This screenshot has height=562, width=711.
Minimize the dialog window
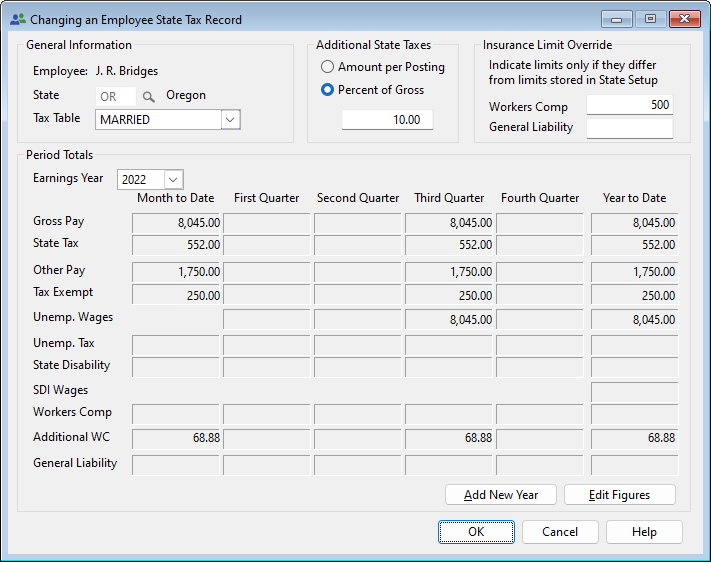[x=617, y=19]
